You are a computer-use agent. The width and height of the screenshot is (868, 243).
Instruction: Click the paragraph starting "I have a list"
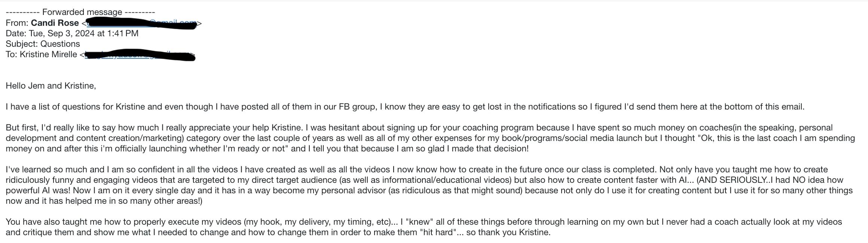(x=405, y=107)
